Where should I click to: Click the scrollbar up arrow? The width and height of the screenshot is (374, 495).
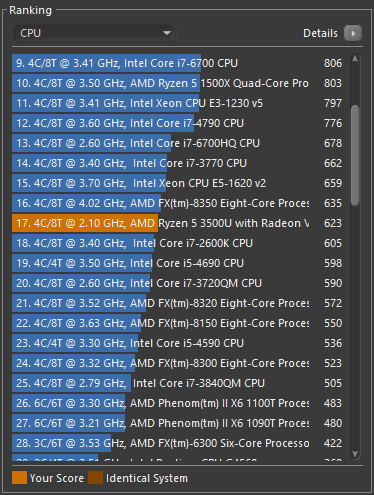click(x=355, y=59)
